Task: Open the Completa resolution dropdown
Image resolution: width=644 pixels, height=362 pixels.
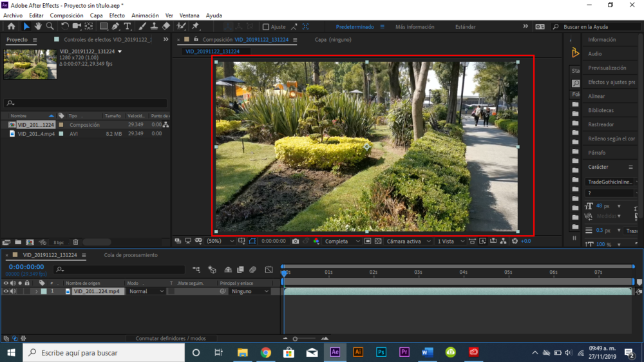Action: [x=343, y=241]
